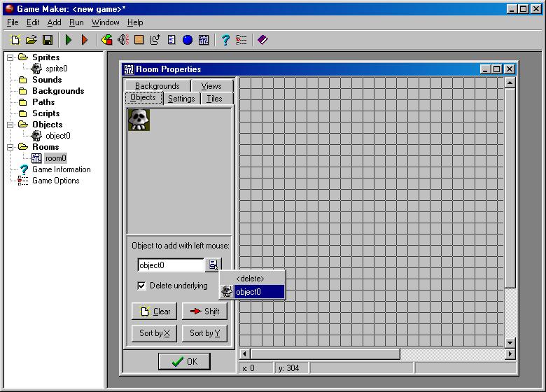Run the game with green play arrow
This screenshot has height=392, width=546.
69,40
